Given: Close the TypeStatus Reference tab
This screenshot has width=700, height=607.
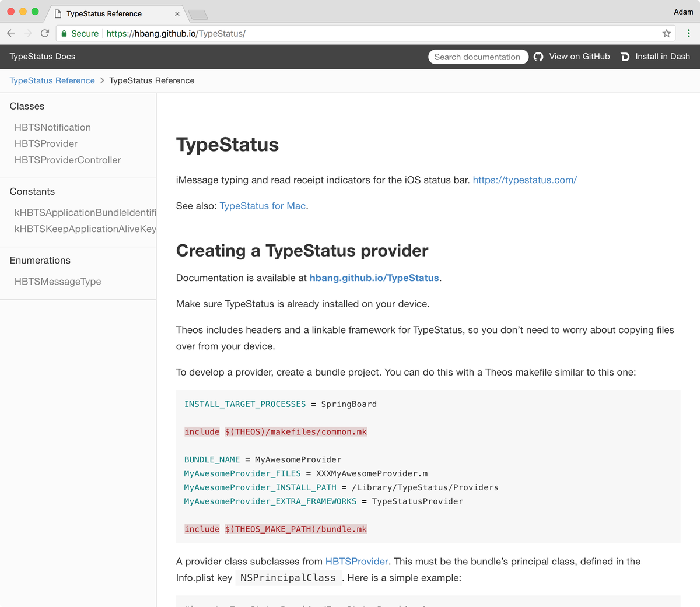Looking at the screenshot, I should pyautogui.click(x=177, y=13).
